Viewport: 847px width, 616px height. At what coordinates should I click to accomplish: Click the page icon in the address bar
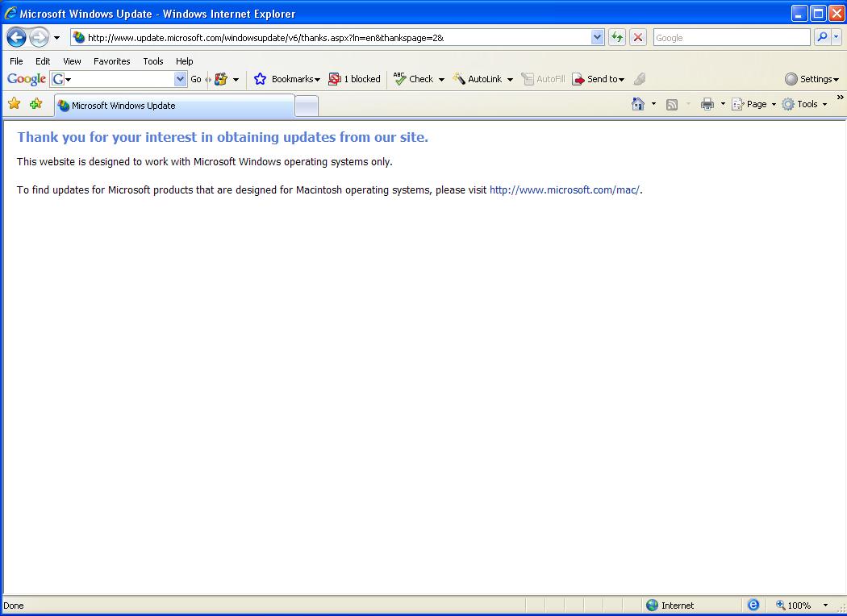click(x=79, y=37)
